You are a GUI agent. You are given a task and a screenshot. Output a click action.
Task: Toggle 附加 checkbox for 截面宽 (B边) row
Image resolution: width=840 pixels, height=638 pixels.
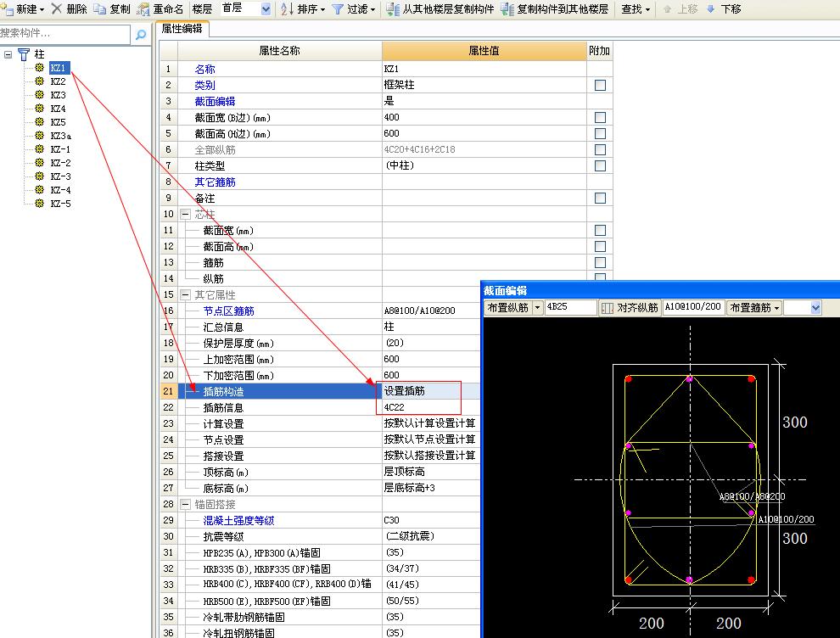click(x=600, y=117)
